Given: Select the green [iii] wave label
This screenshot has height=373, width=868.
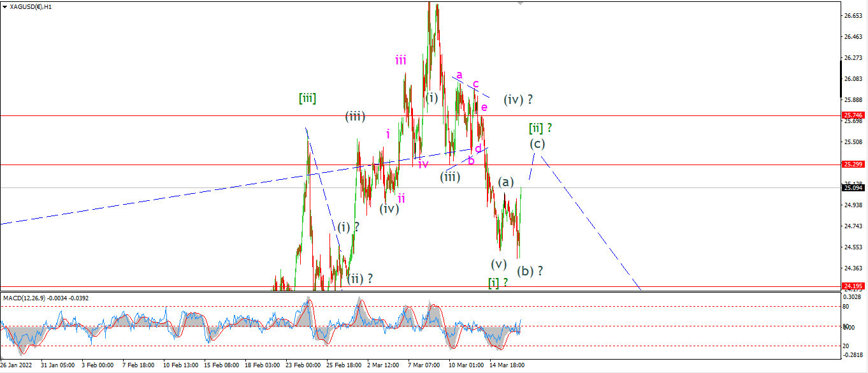Looking at the screenshot, I should point(307,98).
